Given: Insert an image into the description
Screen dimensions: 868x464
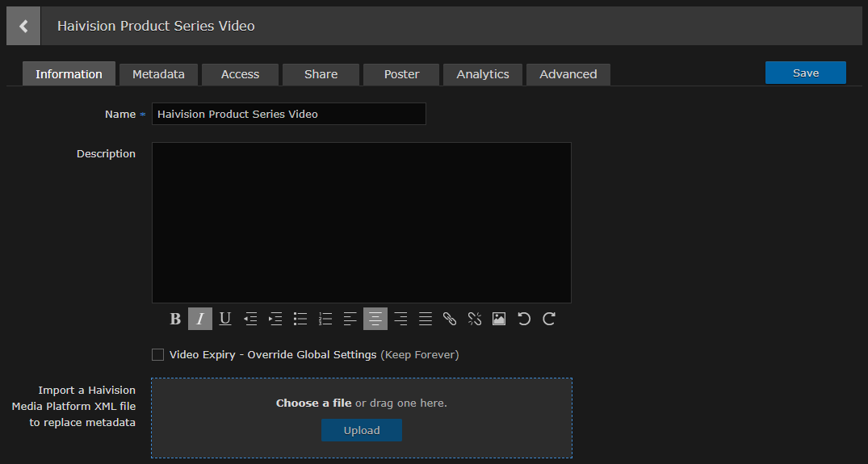Looking at the screenshot, I should pos(499,319).
